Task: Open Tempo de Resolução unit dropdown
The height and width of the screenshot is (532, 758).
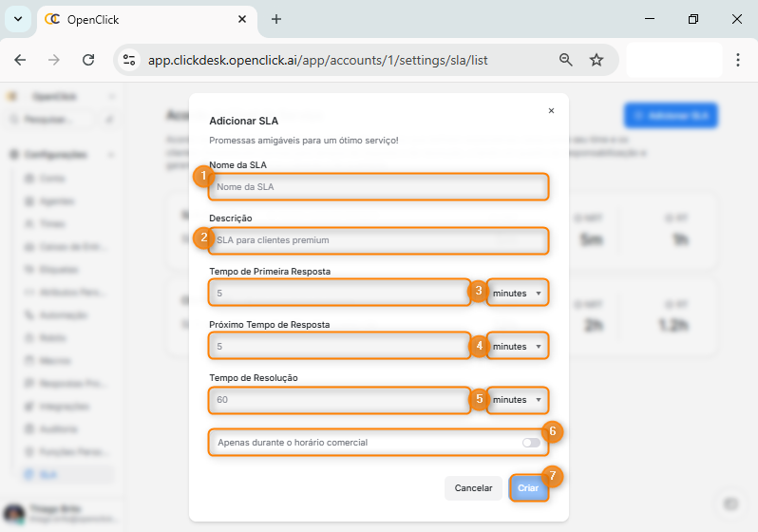Action: pos(518,400)
